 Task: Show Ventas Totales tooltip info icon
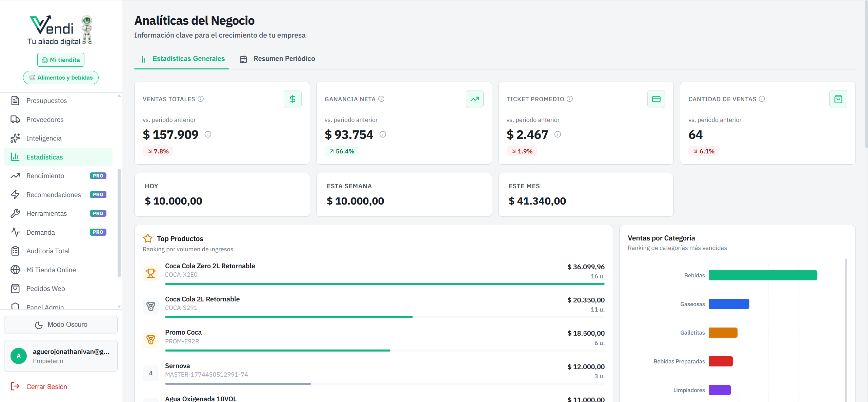pos(201,99)
